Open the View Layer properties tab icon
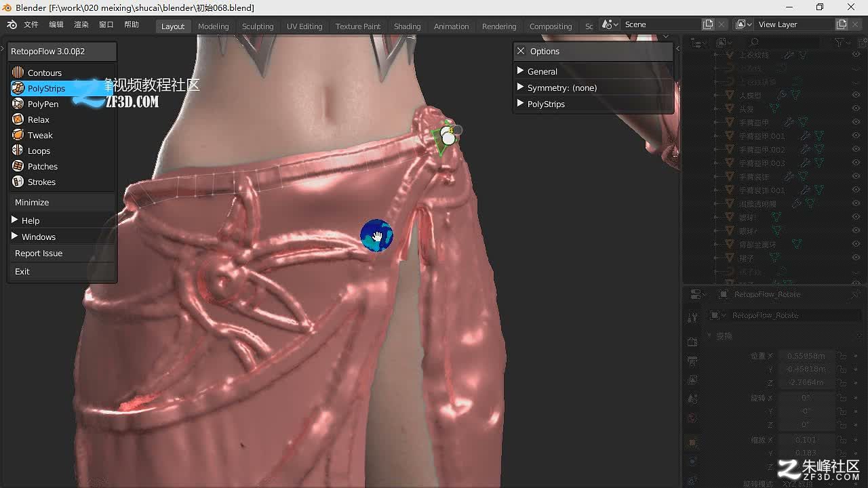 pyautogui.click(x=692, y=380)
